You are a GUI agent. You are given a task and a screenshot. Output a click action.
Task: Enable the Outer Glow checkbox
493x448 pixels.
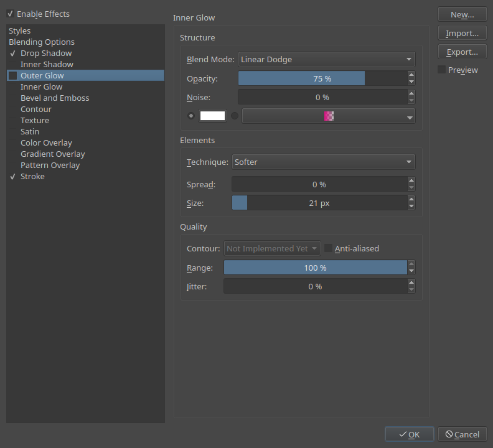(13, 75)
